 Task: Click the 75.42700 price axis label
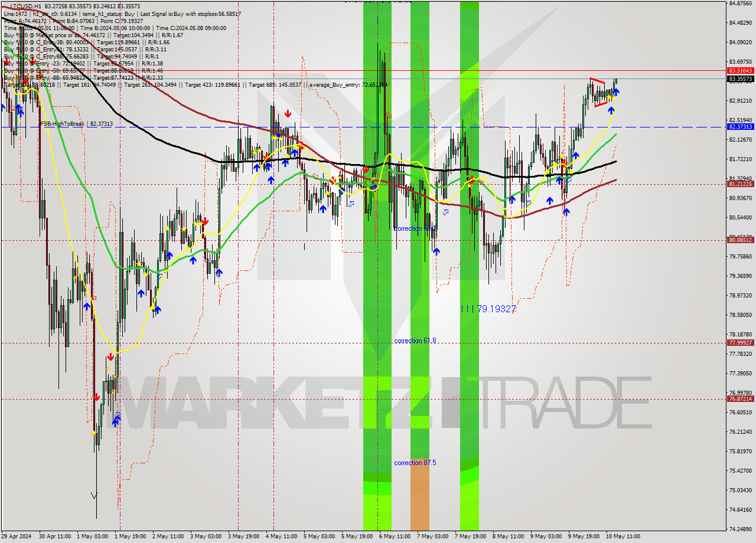(x=741, y=470)
